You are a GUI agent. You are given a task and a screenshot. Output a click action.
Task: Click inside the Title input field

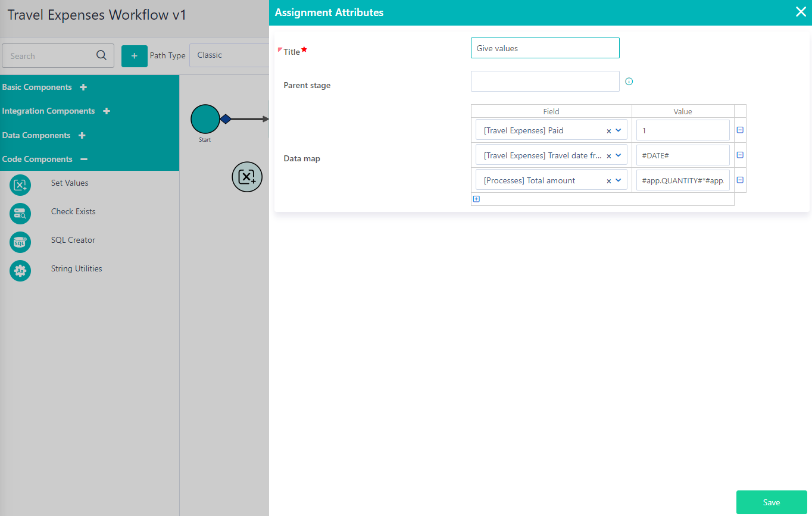tap(544, 48)
